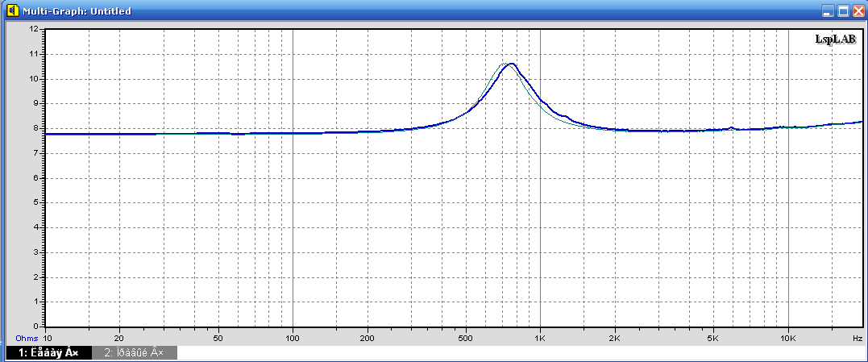Click the Multi-Graph: Untitled title text
This screenshot has width=868, height=362.
[x=77, y=11]
